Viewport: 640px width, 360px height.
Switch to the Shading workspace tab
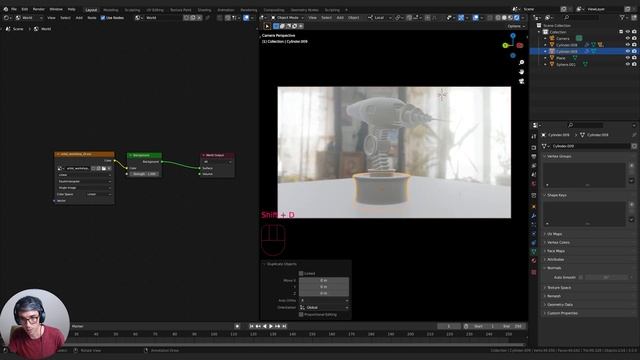204,10
